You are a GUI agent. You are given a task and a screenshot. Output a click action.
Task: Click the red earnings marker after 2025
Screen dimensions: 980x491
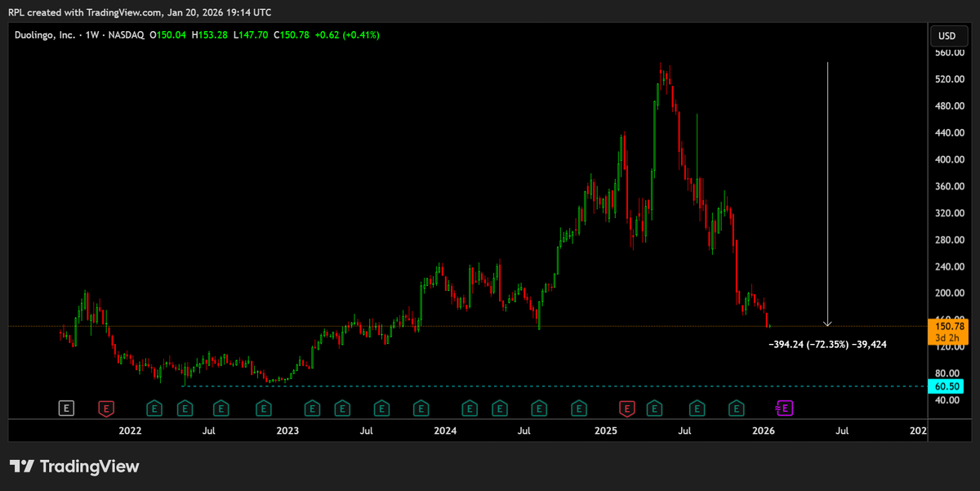[626, 407]
